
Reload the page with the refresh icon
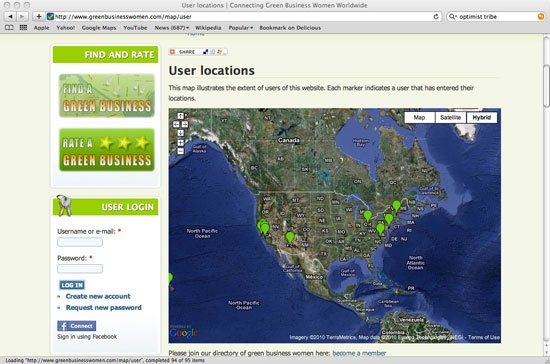(436, 16)
